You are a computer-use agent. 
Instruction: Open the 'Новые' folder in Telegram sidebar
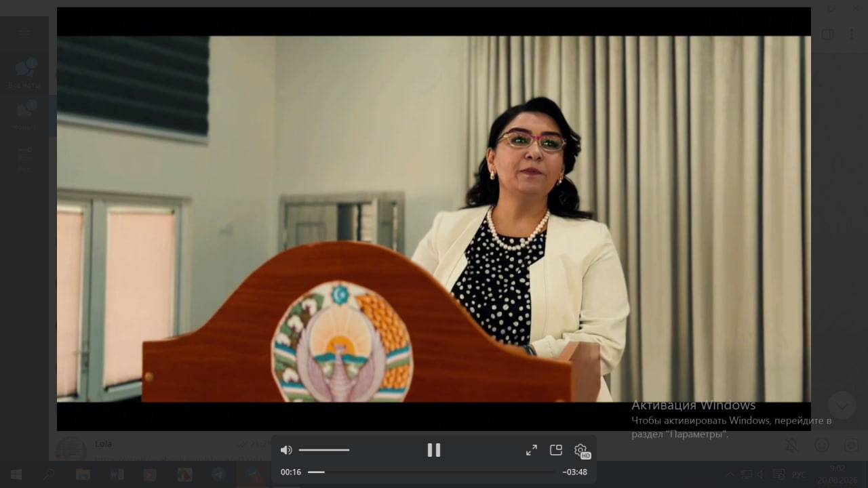(24, 115)
